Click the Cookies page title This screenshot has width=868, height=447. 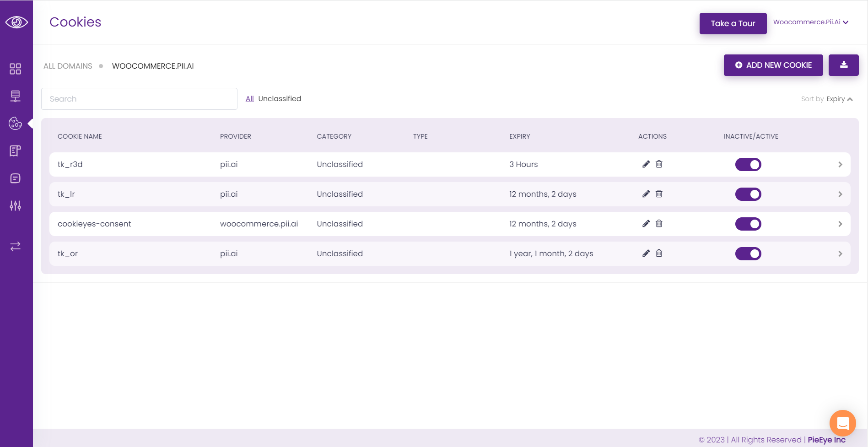point(75,22)
